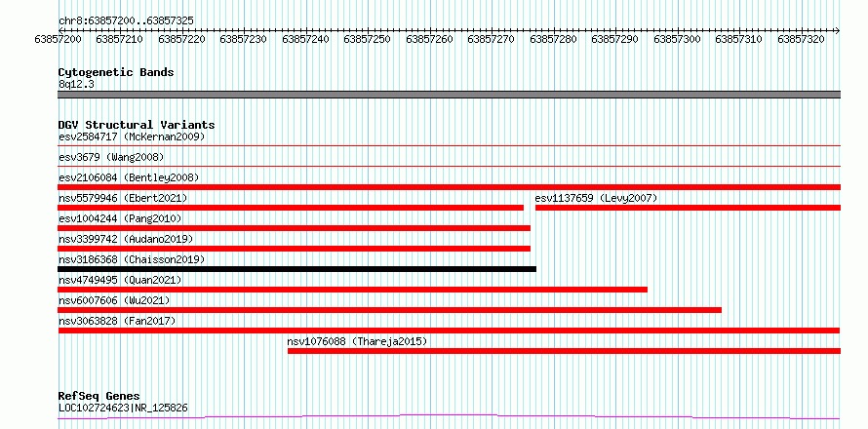Image resolution: width=868 pixels, height=429 pixels.
Task: Click ruler position 63857270
Action: [491, 39]
